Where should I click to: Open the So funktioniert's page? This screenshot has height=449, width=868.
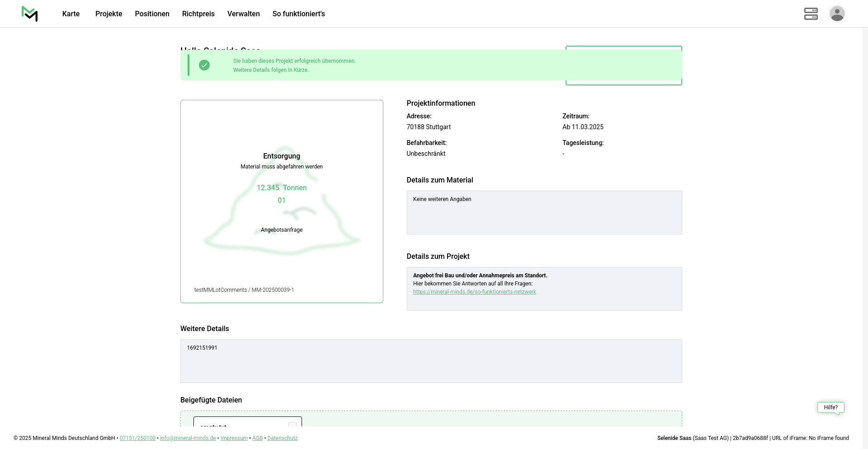(x=298, y=14)
